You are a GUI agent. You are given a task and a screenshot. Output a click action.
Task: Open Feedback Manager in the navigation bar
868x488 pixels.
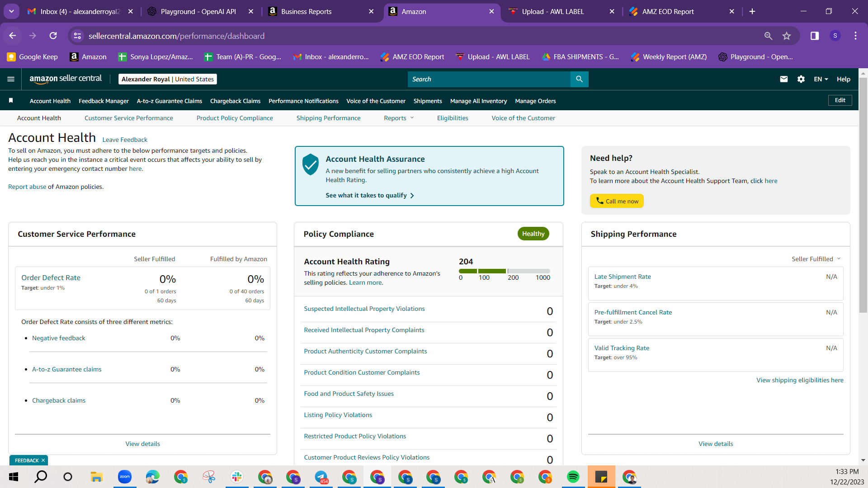[x=104, y=101]
